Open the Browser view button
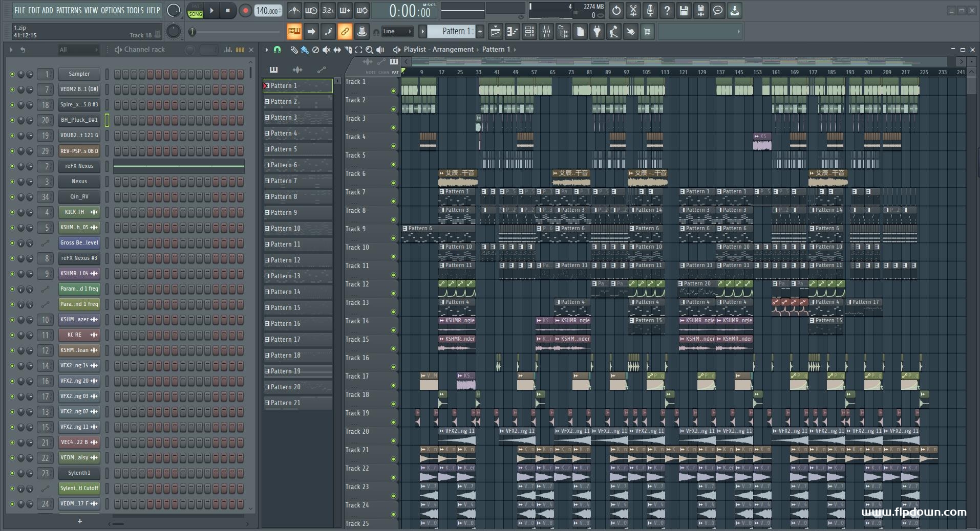 point(563,32)
